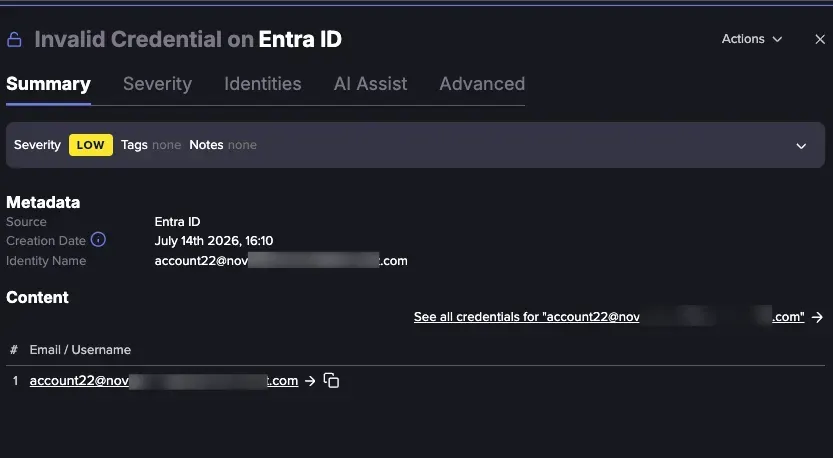
Task: Go to the AI Assist tab
Action: (x=370, y=84)
